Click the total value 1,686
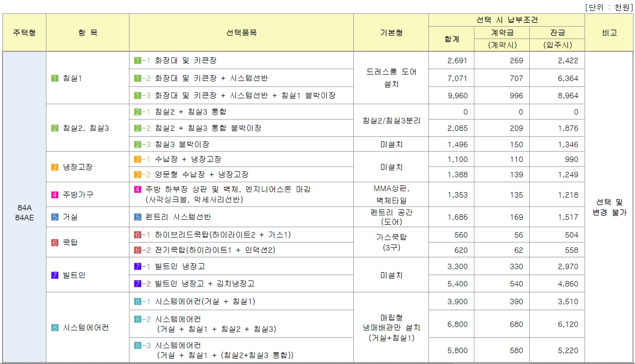Image resolution: width=635 pixels, height=364 pixels. [457, 217]
